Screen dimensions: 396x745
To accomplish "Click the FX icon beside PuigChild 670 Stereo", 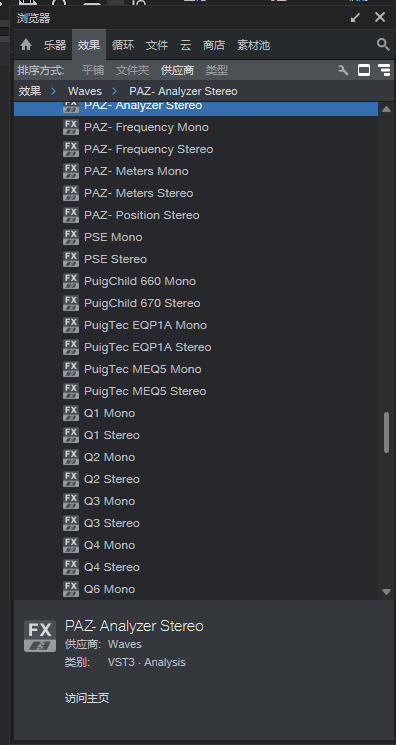I will 71,303.
